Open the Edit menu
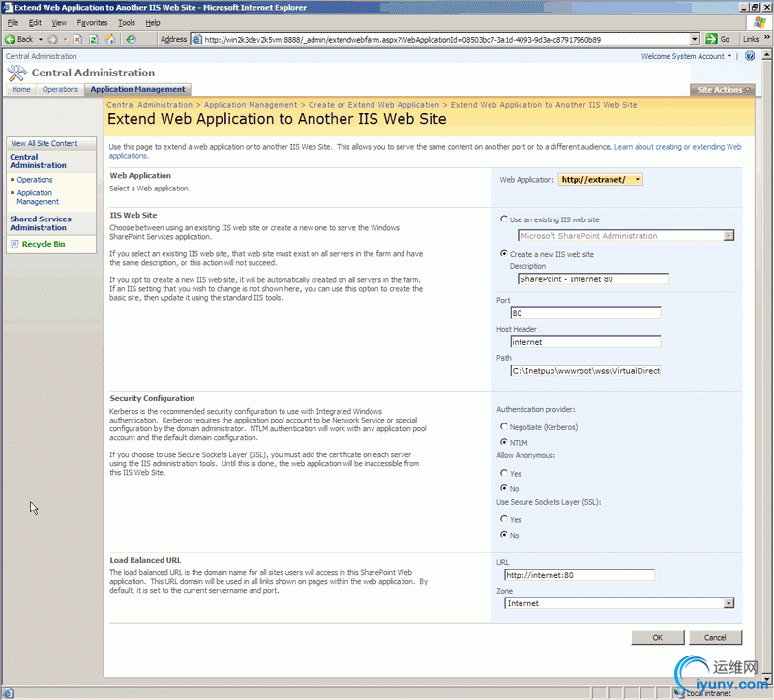 pyautogui.click(x=35, y=22)
